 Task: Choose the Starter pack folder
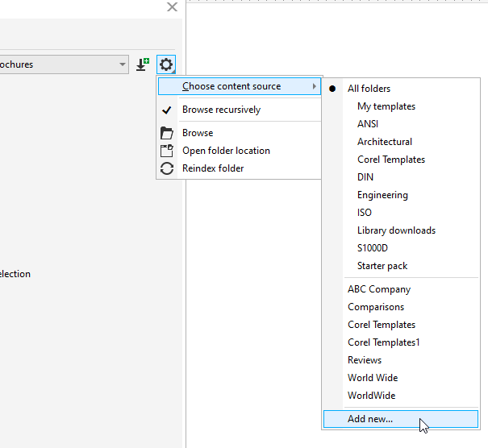pos(382,266)
